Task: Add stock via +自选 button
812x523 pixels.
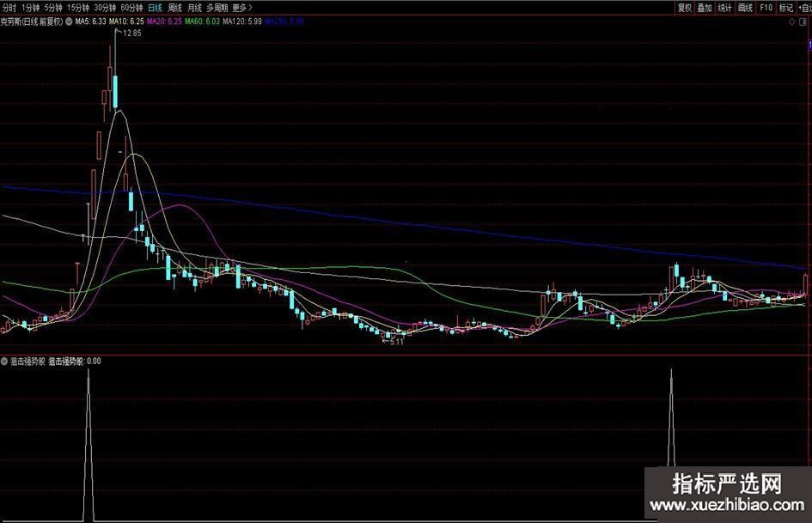Action: click(804, 8)
